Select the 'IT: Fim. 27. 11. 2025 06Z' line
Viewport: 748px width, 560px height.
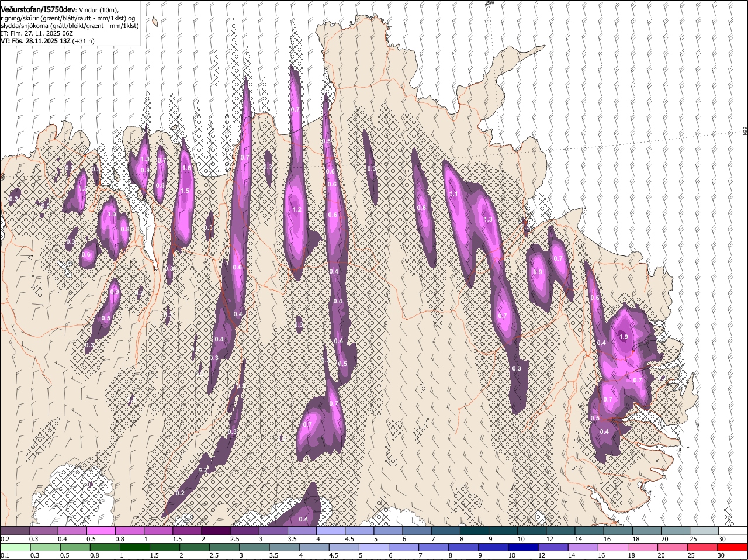pyautogui.click(x=37, y=33)
